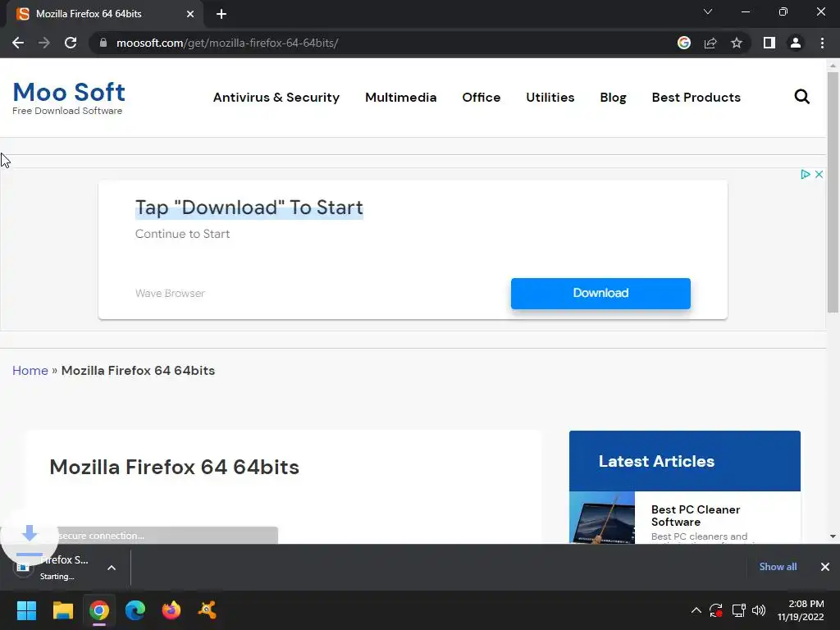View site information via the lock icon

pyautogui.click(x=103, y=43)
